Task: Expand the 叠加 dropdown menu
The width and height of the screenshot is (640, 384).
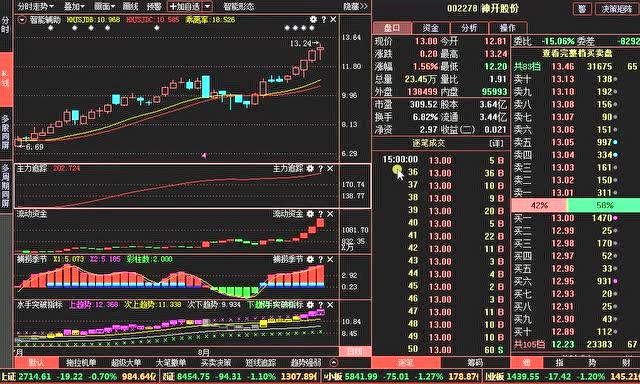Action: tap(74, 7)
